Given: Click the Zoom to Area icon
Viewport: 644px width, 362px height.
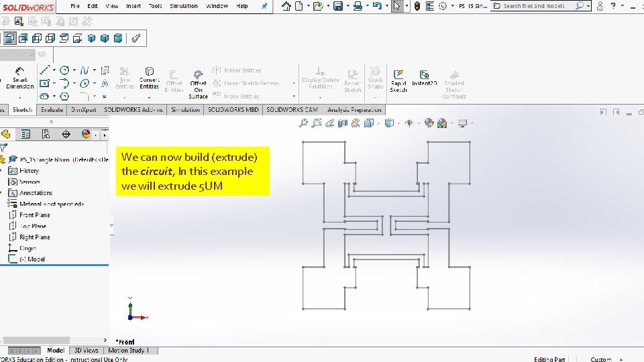Looking at the screenshot, I should click(317, 123).
